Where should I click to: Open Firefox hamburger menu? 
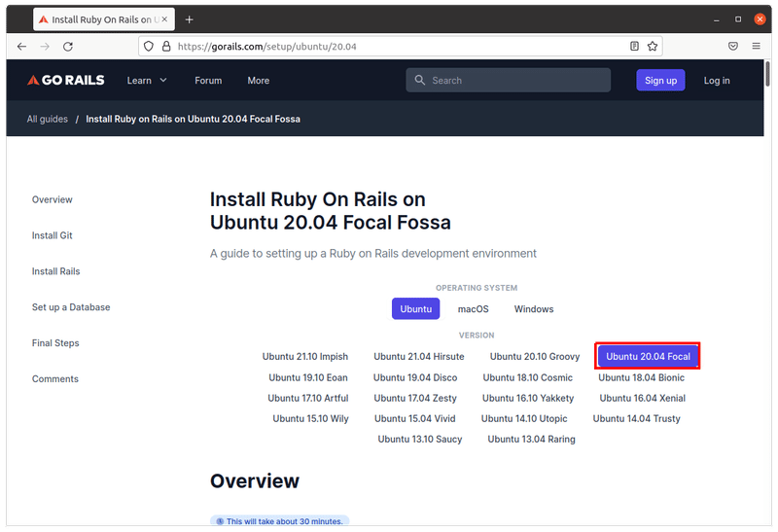757,46
